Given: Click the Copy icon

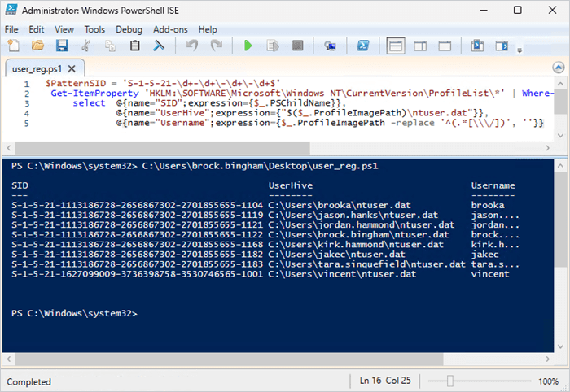Looking at the screenshot, I should (x=110, y=46).
